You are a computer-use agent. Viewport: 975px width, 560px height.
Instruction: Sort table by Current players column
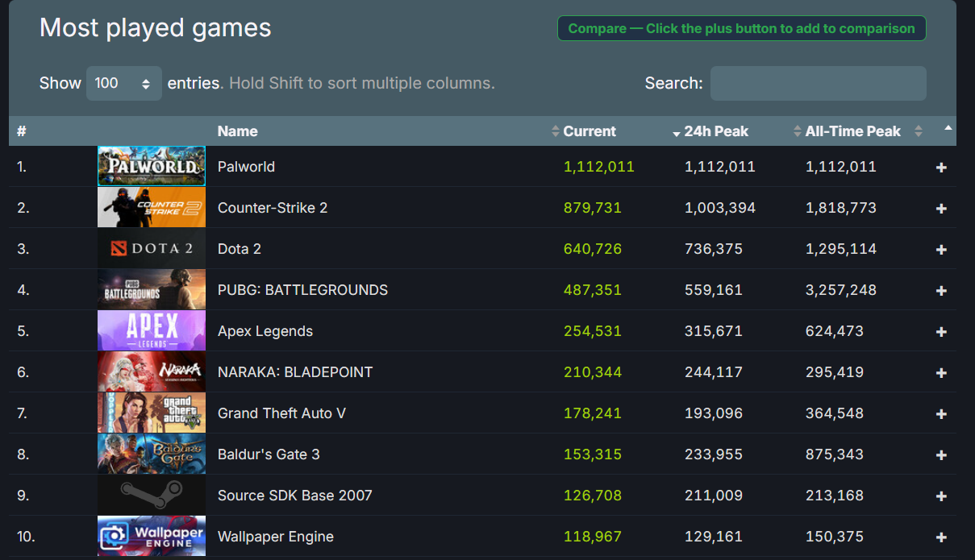pos(590,131)
